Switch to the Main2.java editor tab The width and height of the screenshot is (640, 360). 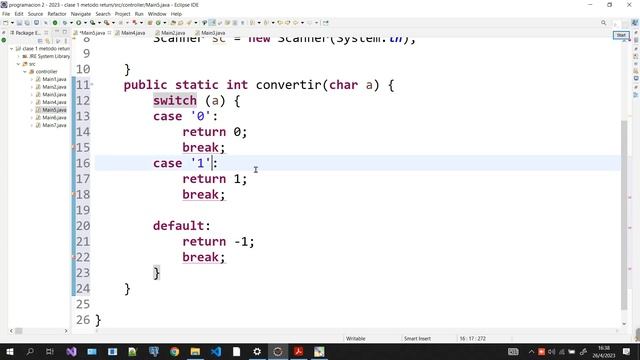(x=170, y=33)
